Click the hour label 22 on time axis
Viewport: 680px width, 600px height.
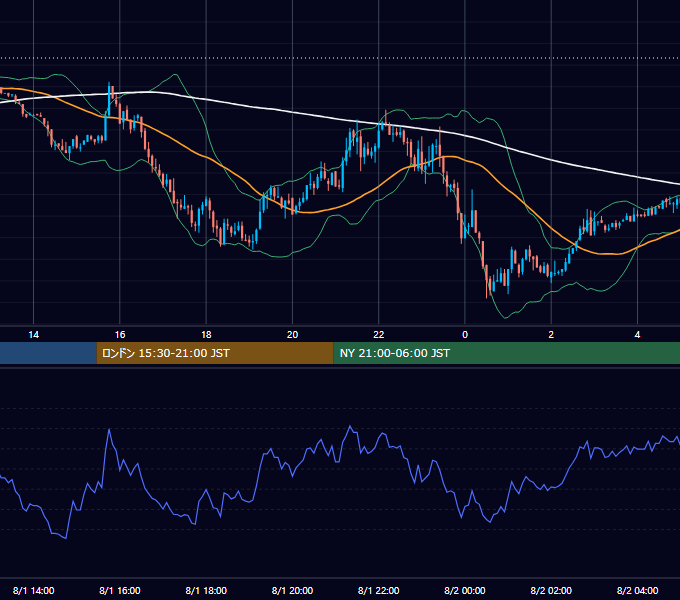(379, 335)
